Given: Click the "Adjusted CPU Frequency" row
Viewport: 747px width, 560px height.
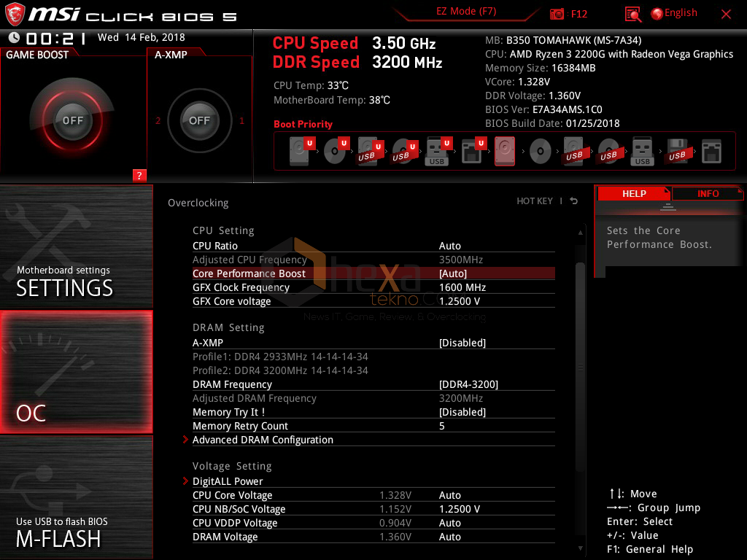Looking at the screenshot, I should (373, 260).
